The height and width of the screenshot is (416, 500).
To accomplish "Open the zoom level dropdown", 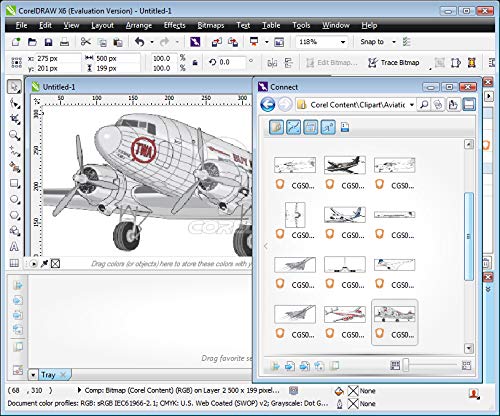I will click(x=343, y=42).
